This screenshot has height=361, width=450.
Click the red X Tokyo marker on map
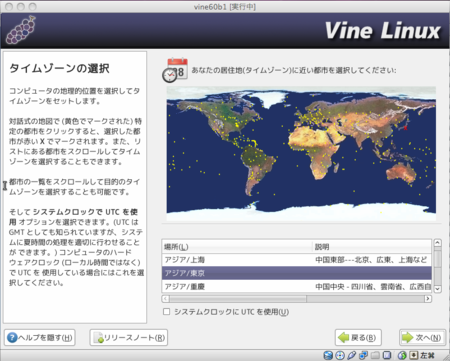point(406,128)
